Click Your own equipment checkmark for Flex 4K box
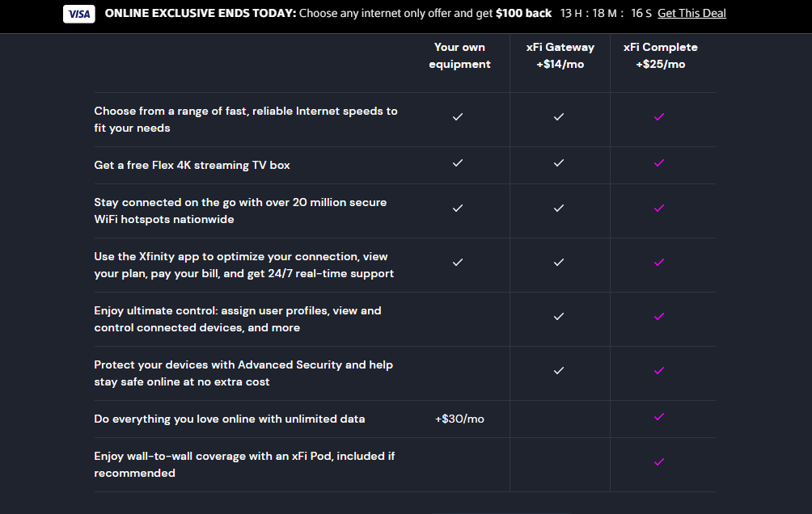The height and width of the screenshot is (514, 812). (x=458, y=163)
